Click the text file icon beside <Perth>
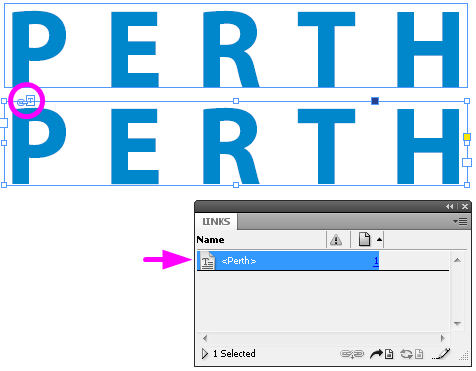Image resolution: width=476 pixels, height=371 pixels. (x=207, y=261)
